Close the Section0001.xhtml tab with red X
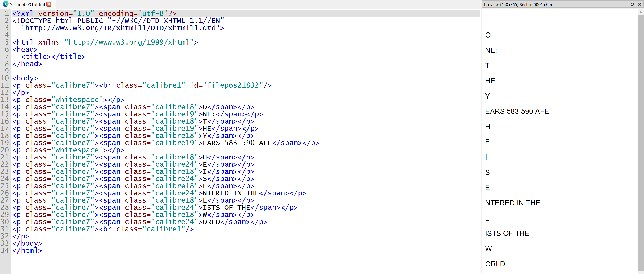This screenshot has width=644, height=274. pyautogui.click(x=49, y=4)
